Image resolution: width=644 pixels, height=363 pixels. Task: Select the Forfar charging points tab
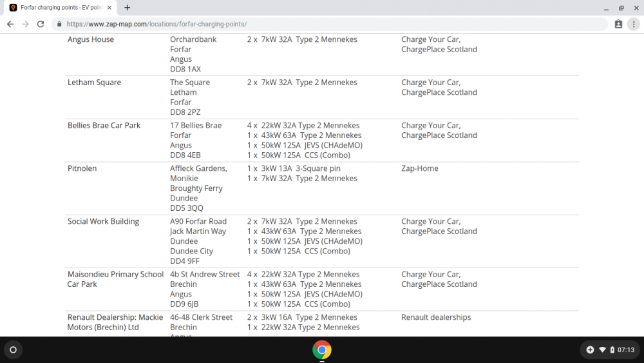tap(61, 7)
